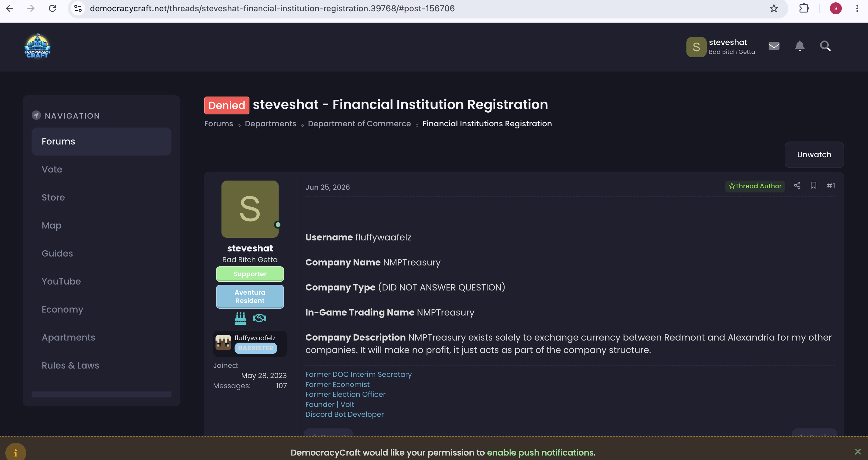This screenshot has height=460, width=868.
Task: Click the handshake badge under steveshat
Action: tap(260, 318)
